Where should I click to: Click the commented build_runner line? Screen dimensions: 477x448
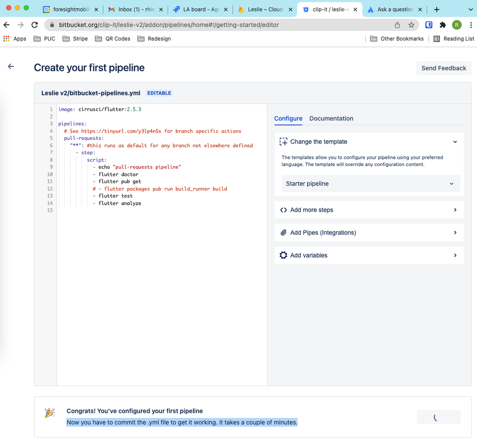[x=160, y=189]
